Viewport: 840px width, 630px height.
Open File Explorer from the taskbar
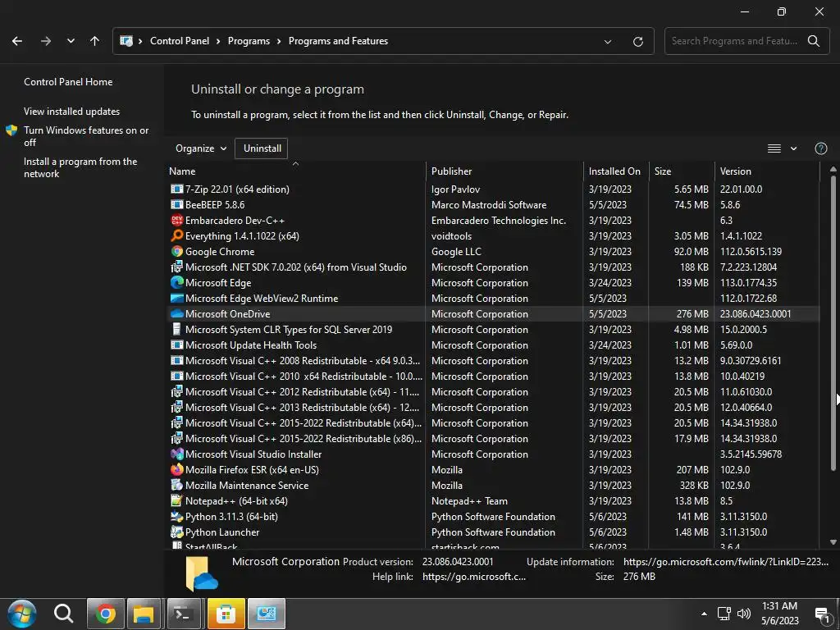pyautogui.click(x=144, y=614)
